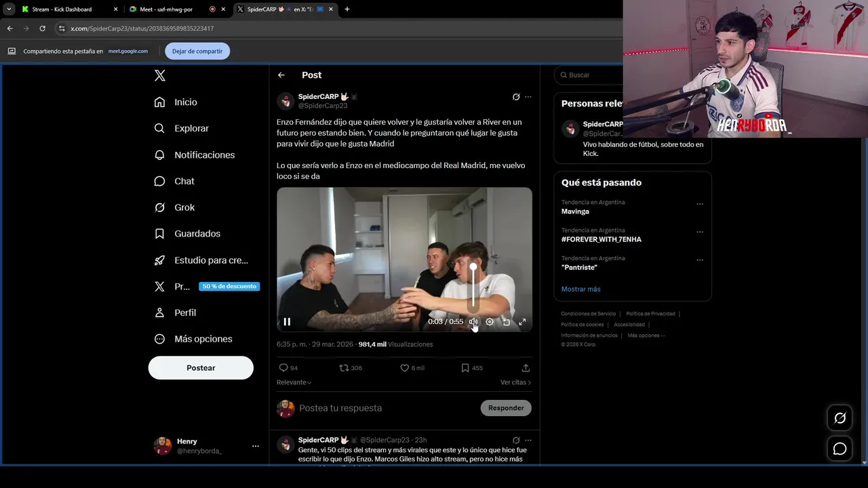868x488 pixels.
Task: Click Grok icon on main post header
Action: click(516, 97)
